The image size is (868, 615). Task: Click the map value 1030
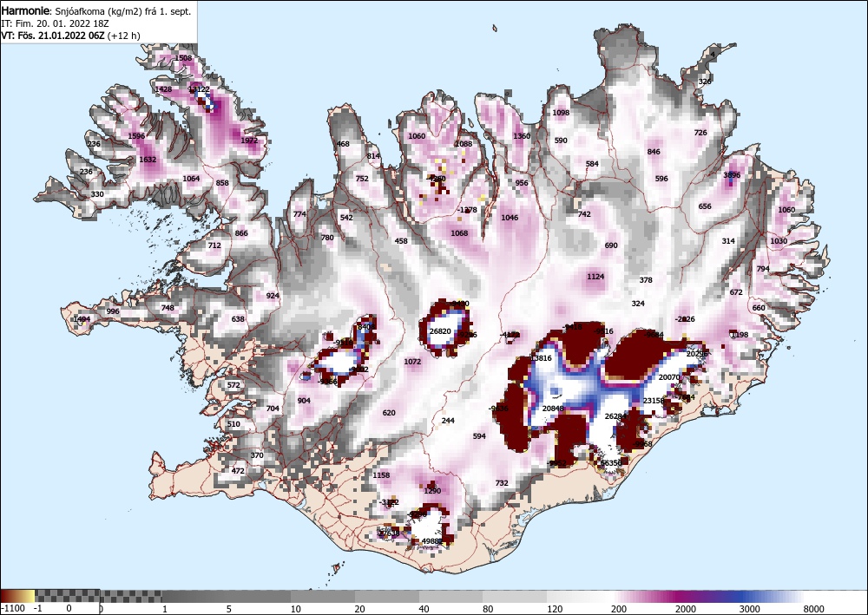coord(779,241)
